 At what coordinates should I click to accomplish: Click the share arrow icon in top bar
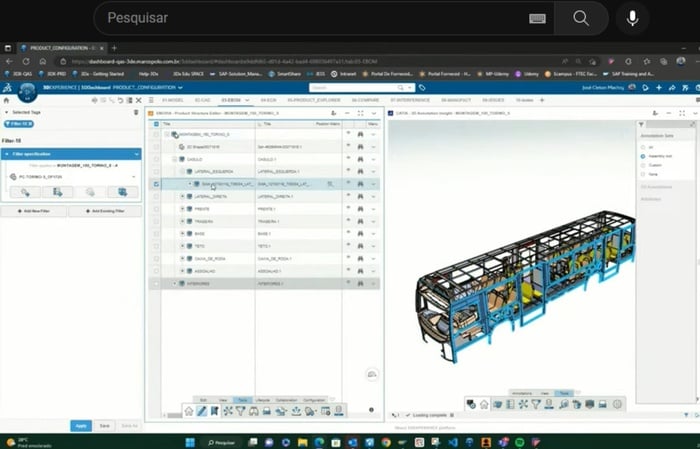click(672, 87)
